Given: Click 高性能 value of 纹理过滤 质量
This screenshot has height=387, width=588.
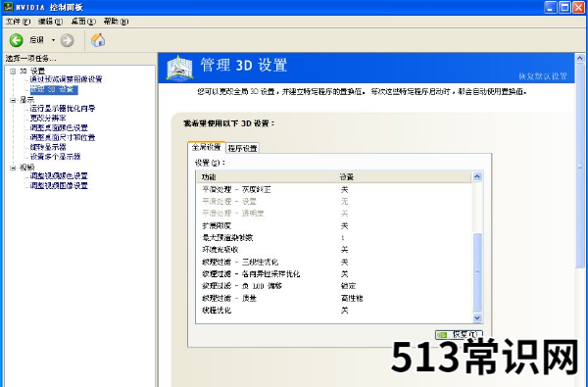Looking at the screenshot, I should (x=352, y=298).
